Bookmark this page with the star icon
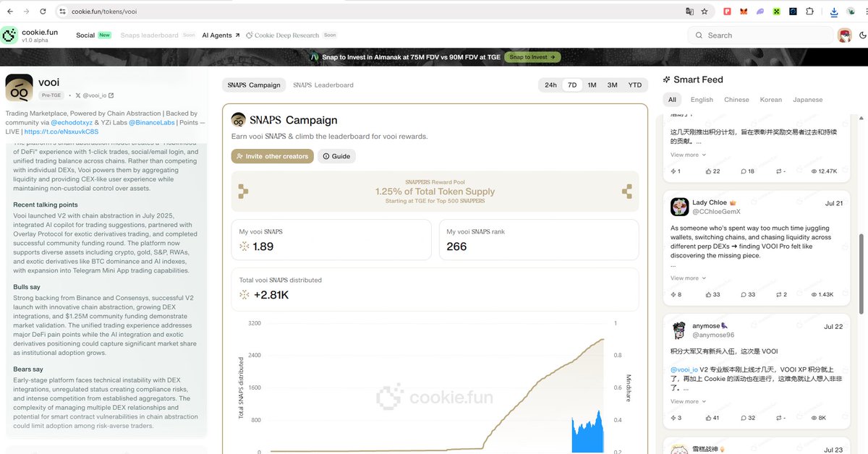Viewport: 868px width, 454px height. (705, 12)
